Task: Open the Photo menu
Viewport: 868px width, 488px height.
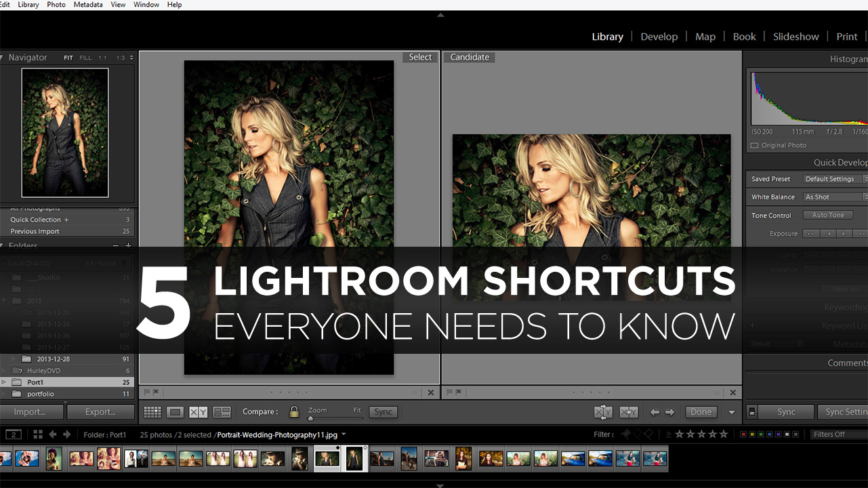Action: tap(56, 5)
